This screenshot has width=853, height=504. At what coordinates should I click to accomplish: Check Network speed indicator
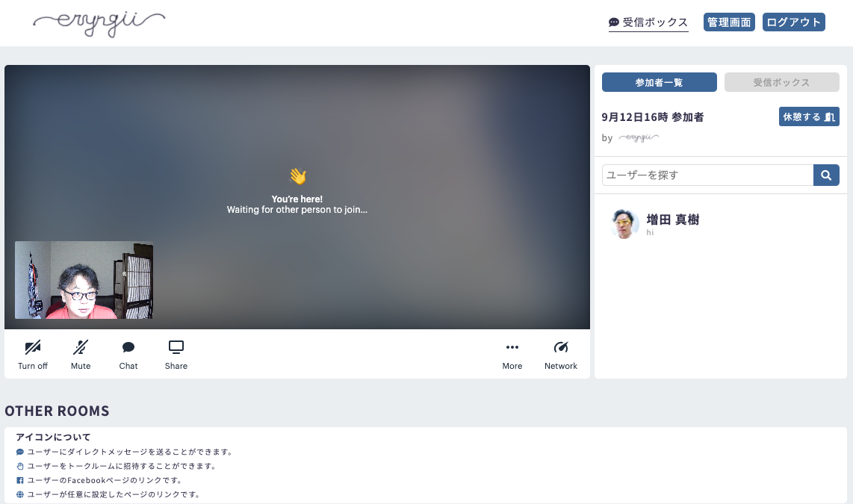click(561, 354)
